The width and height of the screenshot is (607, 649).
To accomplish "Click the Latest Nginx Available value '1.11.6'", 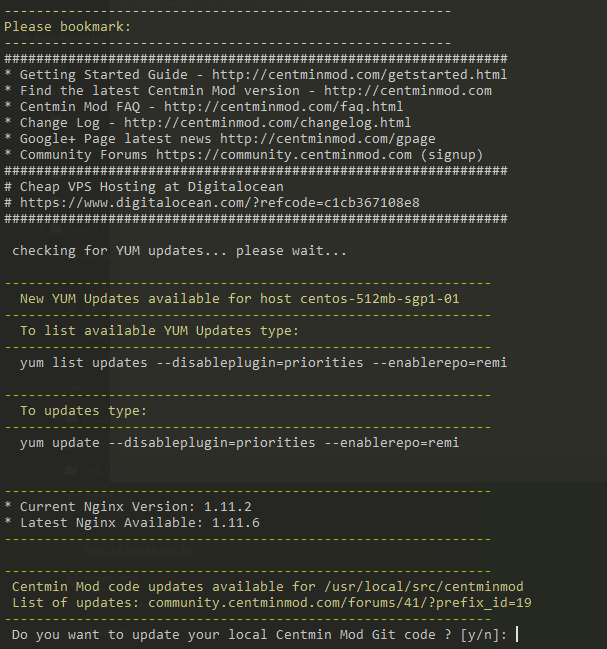I will [x=235, y=523].
